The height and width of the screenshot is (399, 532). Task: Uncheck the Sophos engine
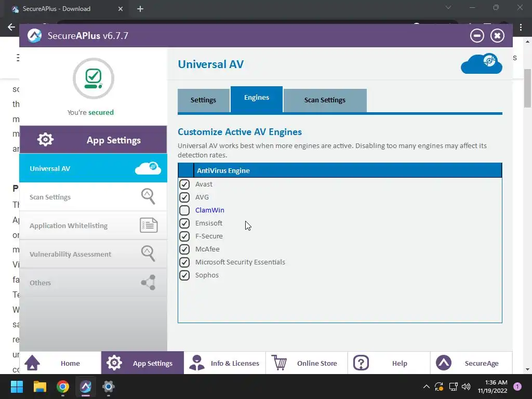pyautogui.click(x=184, y=275)
